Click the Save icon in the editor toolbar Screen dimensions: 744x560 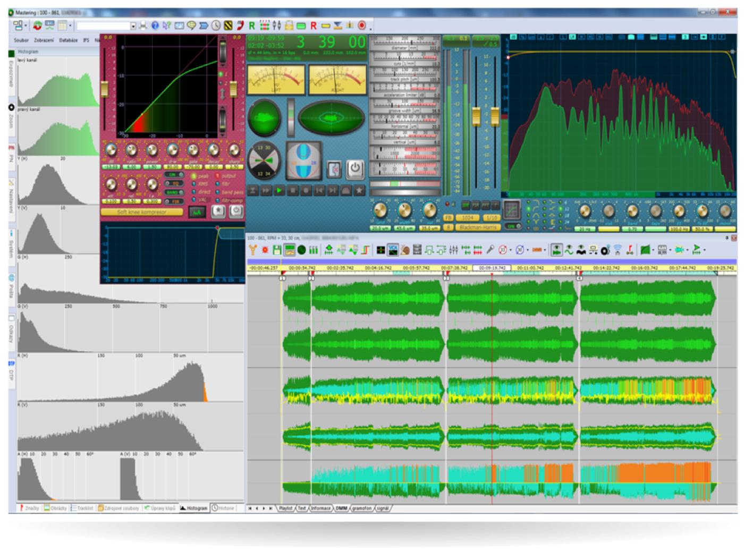click(x=277, y=250)
